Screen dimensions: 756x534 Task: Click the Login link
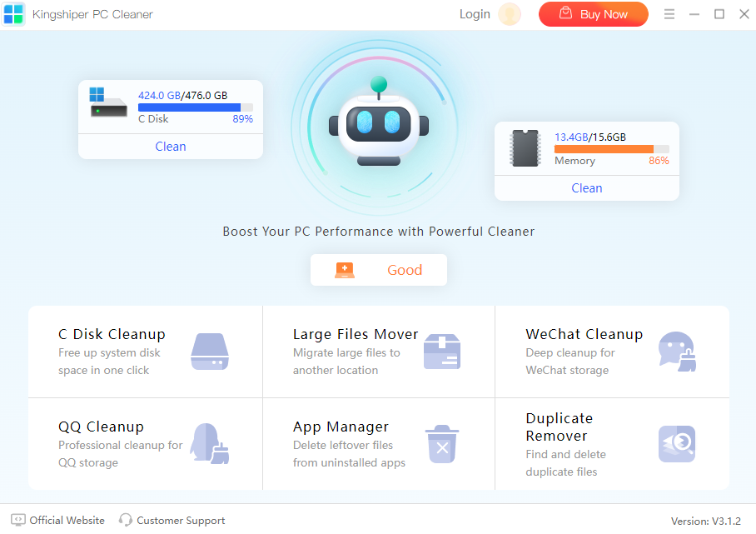[x=475, y=14]
